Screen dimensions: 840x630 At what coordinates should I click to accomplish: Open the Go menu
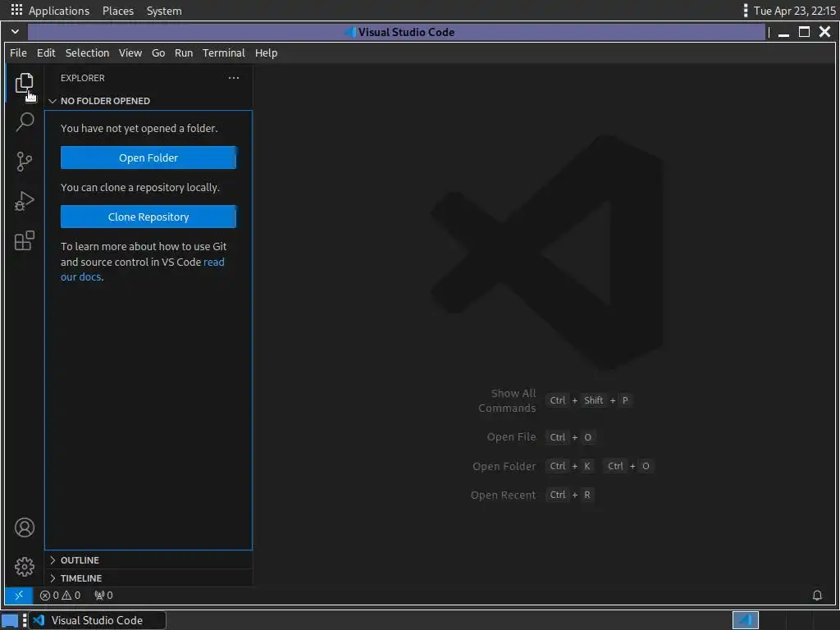point(158,53)
